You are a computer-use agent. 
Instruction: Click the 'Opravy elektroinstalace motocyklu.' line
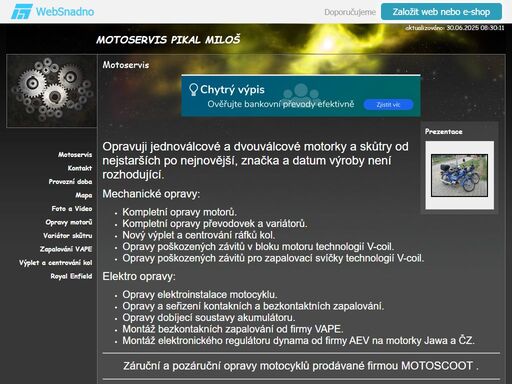tap(200, 295)
